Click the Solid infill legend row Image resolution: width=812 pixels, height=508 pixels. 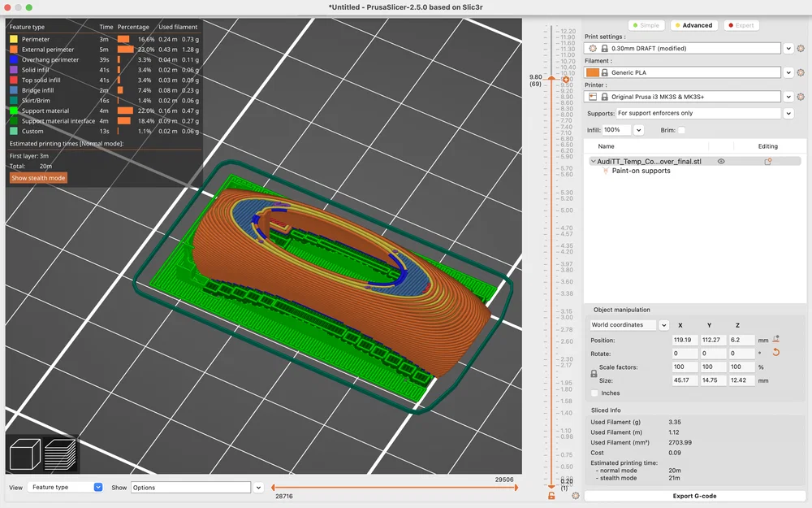104,70
